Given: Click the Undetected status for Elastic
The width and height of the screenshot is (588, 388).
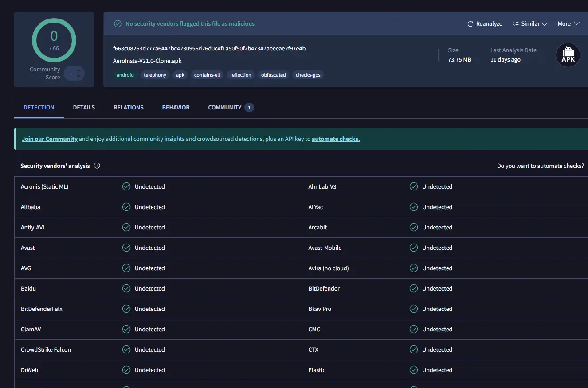Looking at the screenshot, I should tap(437, 370).
